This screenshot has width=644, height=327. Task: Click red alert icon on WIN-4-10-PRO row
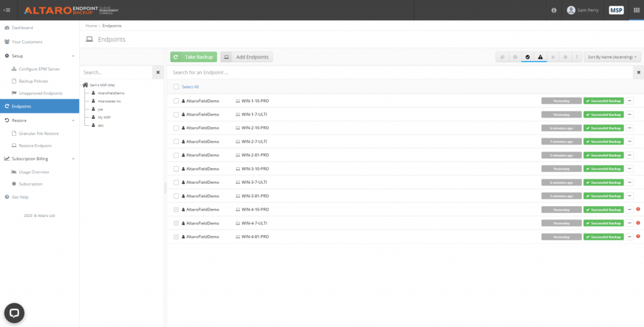638,209
